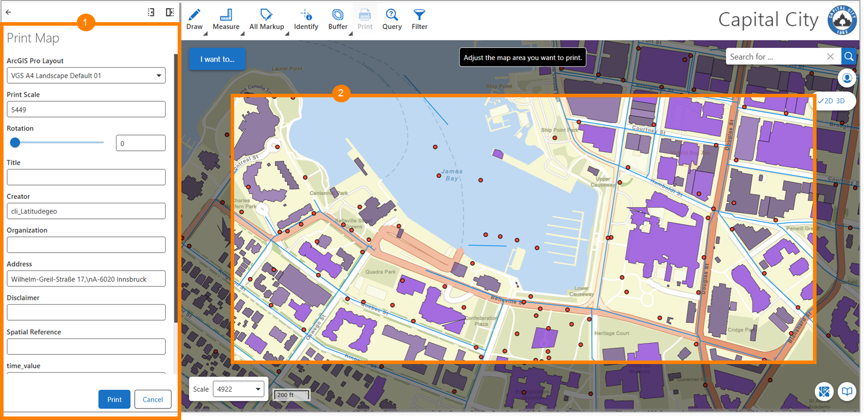Select the Draw tool
Viewport: 868px width, 420px height.
[x=194, y=20]
